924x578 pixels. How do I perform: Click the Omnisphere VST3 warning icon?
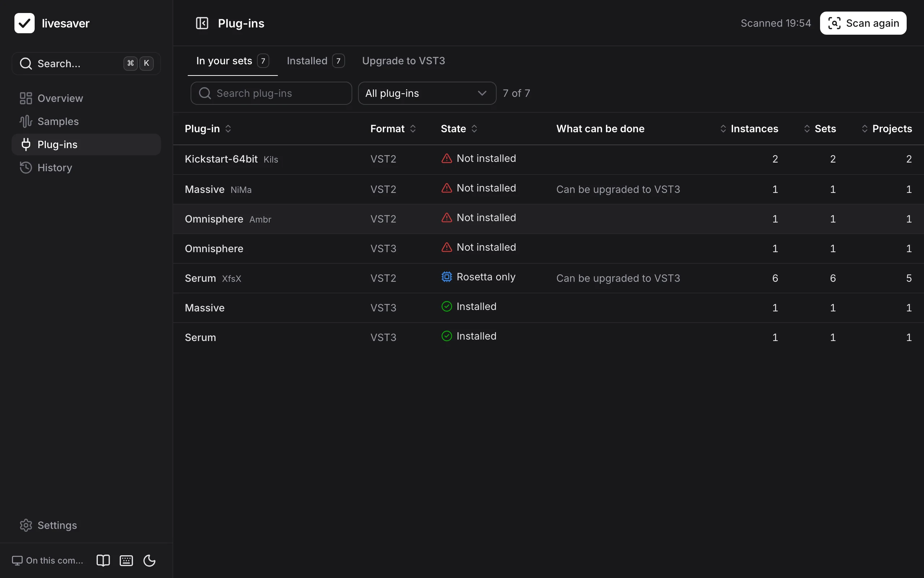click(447, 247)
